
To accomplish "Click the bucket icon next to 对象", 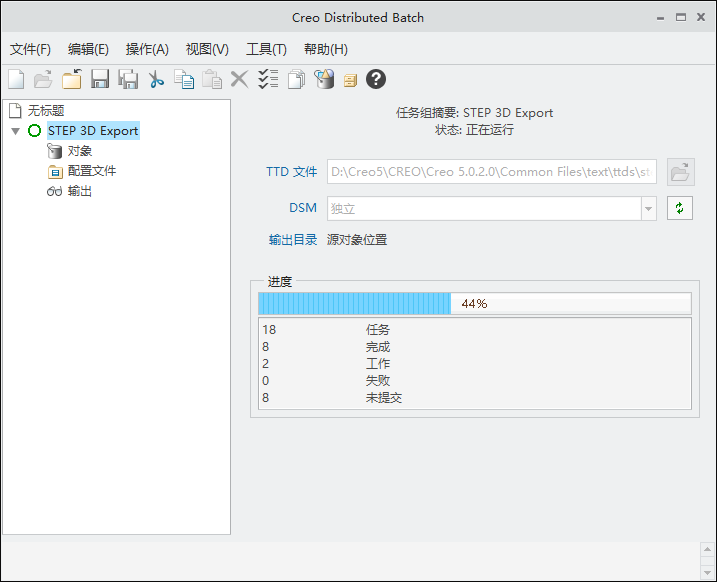I will [x=54, y=151].
